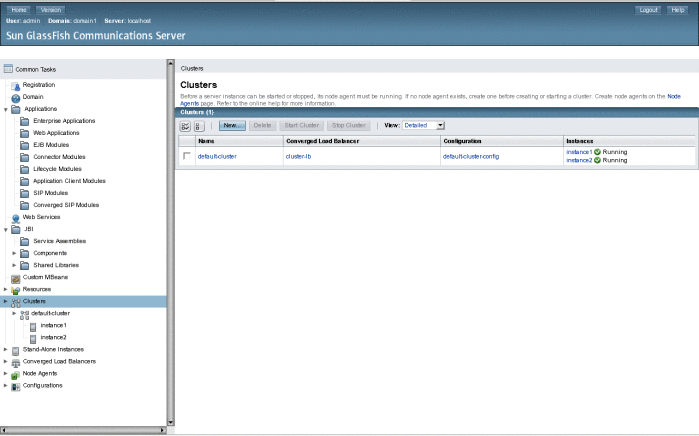Screen dimensions: 699x436
Task: Select Service Assemblies in the tree
Action: 60,241
